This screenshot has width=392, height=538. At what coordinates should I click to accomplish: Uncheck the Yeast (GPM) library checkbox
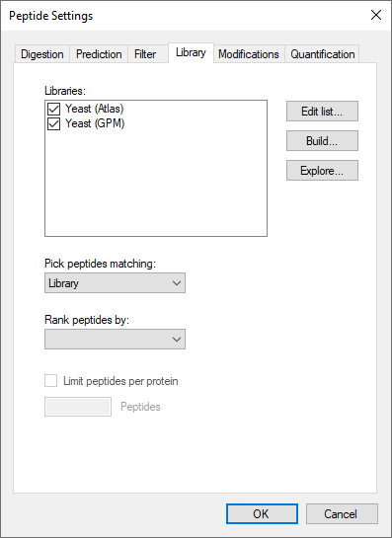(54, 123)
